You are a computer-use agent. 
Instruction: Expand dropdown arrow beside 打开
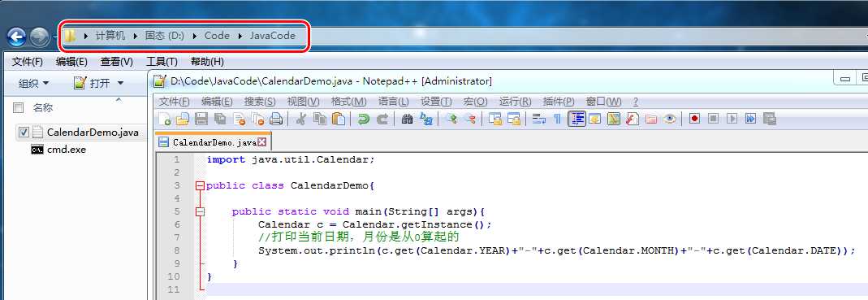[x=120, y=84]
